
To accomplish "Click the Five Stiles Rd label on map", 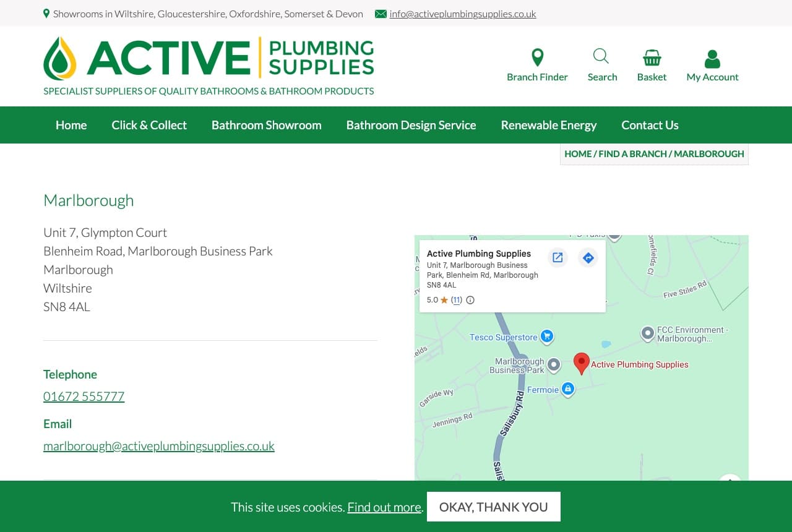I will [x=685, y=290].
